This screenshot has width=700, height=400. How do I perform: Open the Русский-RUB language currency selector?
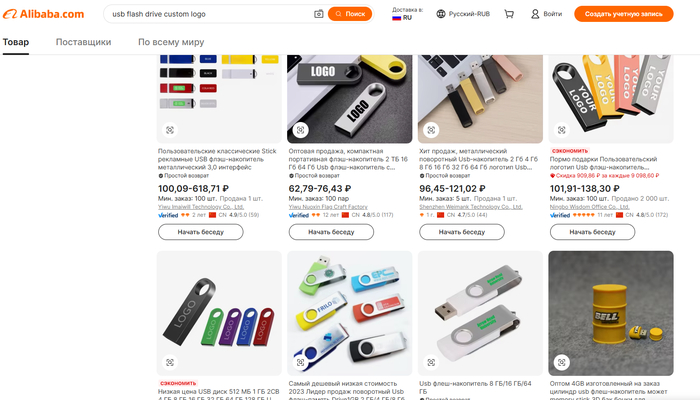[x=463, y=14]
